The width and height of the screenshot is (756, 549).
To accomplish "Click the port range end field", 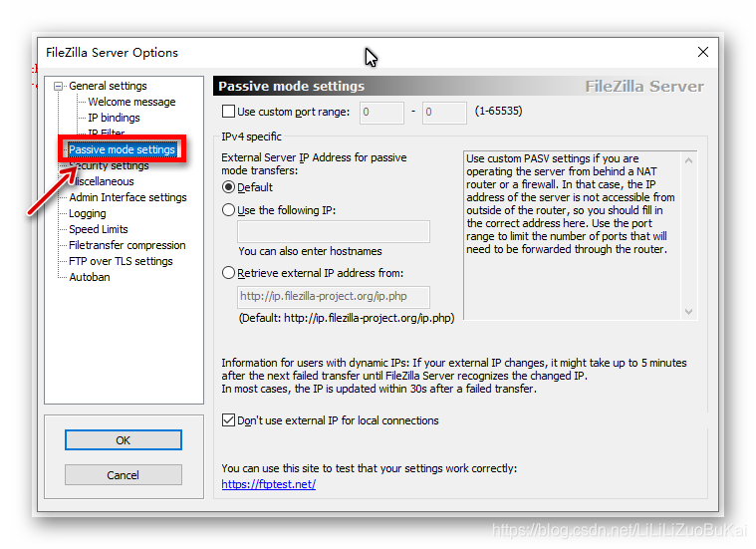I will 444,113.
